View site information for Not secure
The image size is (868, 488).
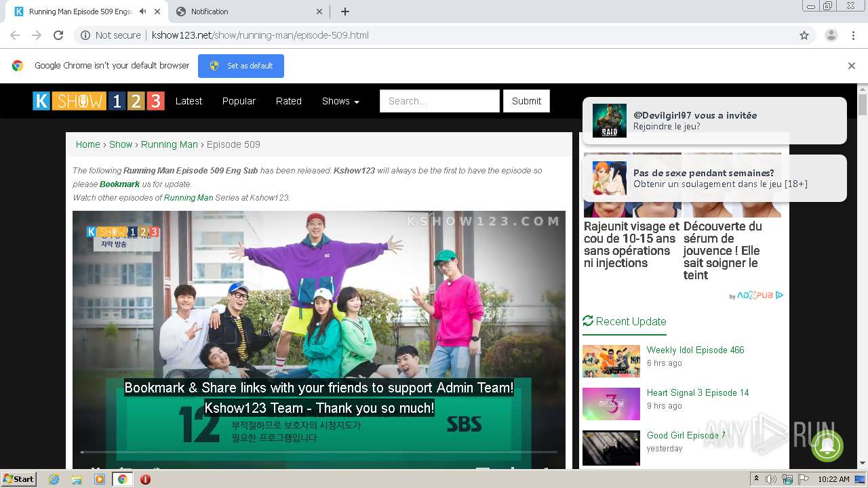(111, 35)
